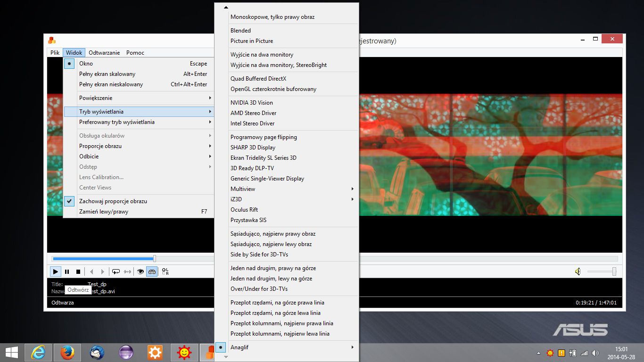Pause the video playback
The image size is (644, 362).
pos(67,271)
